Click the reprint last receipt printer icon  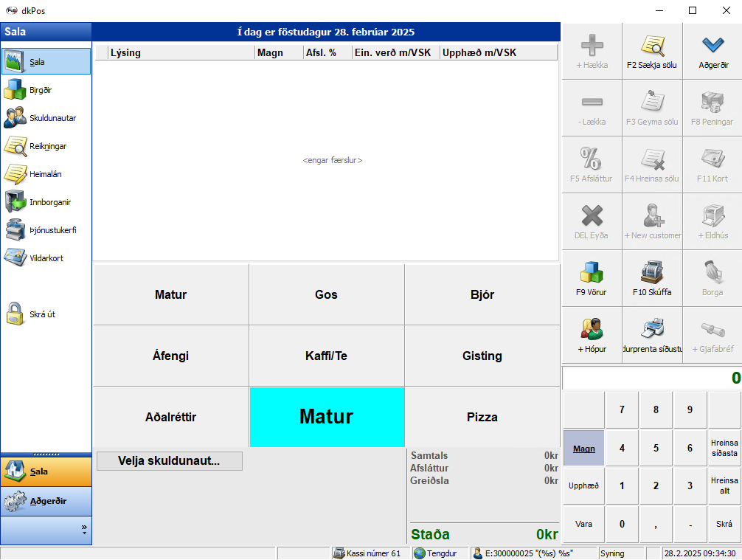(651, 330)
